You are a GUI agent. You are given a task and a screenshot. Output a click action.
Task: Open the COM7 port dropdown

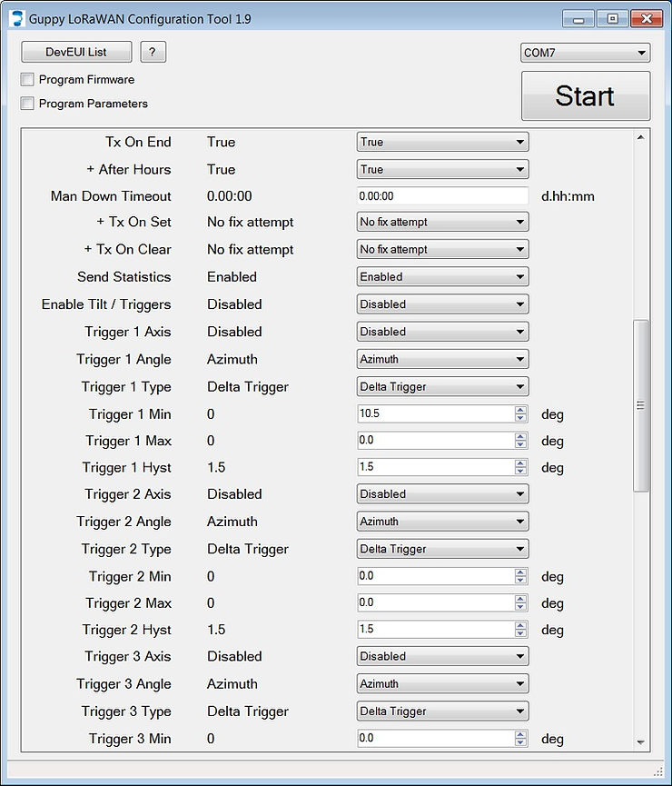tap(585, 53)
